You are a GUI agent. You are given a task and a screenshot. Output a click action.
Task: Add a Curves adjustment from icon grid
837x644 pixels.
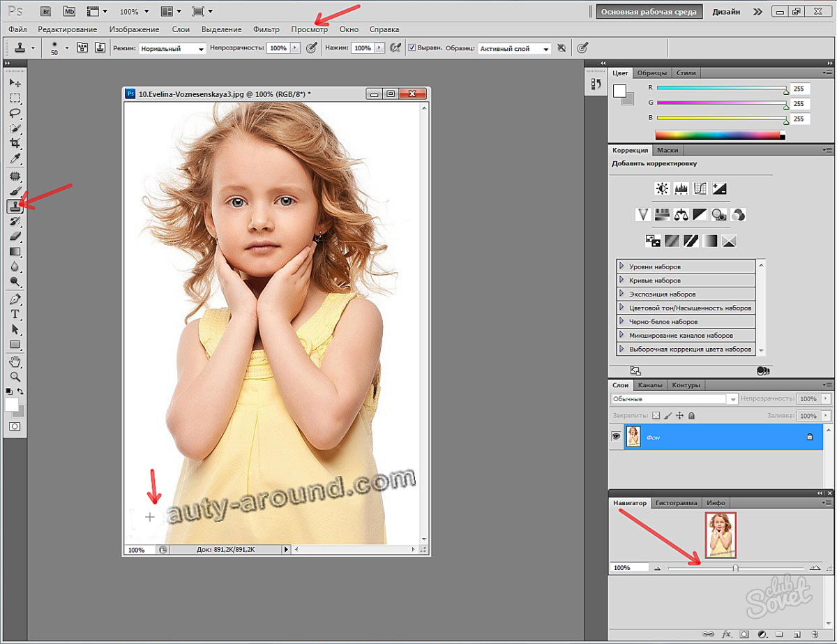point(700,188)
